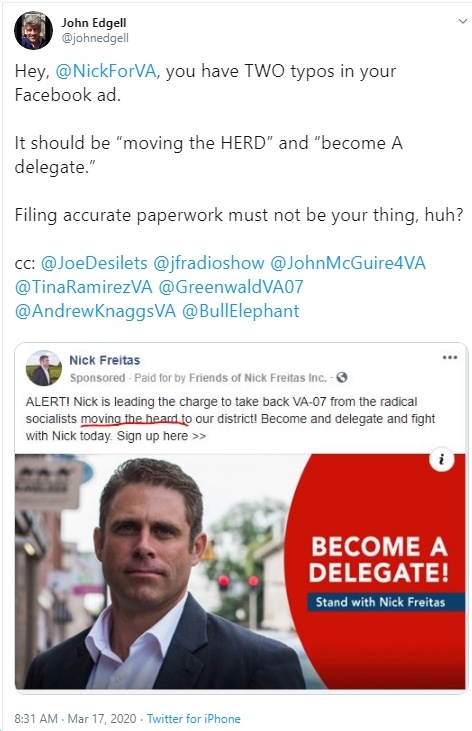472x731 pixels.
Task: Open the @JohnMcGuire4VA mention link
Action: [348, 262]
